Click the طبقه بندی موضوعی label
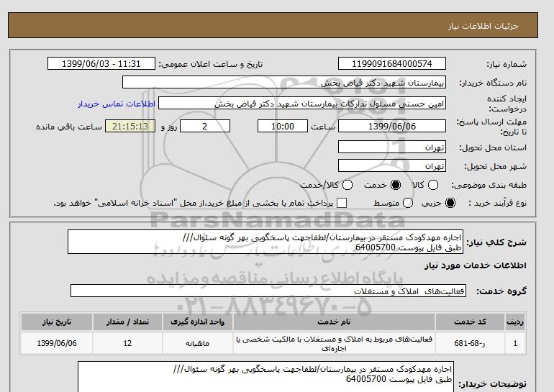This screenshot has width=554, height=392. click(489, 185)
